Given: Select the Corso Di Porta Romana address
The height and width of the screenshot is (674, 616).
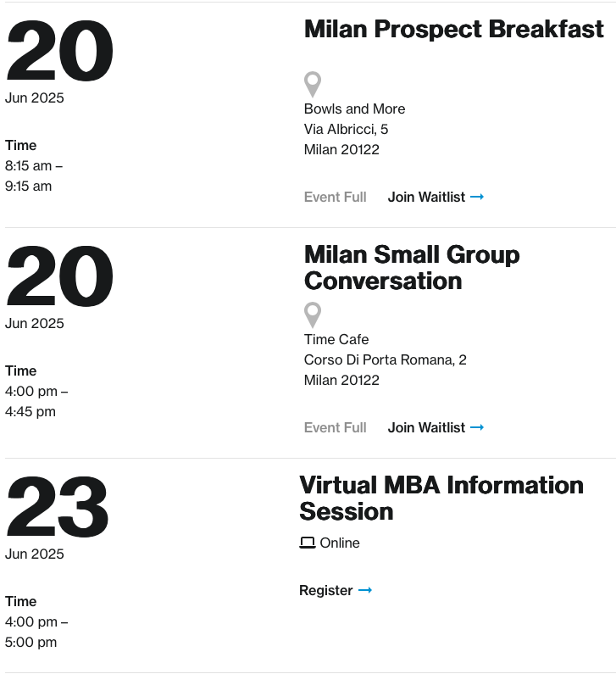Looking at the screenshot, I should [x=385, y=359].
